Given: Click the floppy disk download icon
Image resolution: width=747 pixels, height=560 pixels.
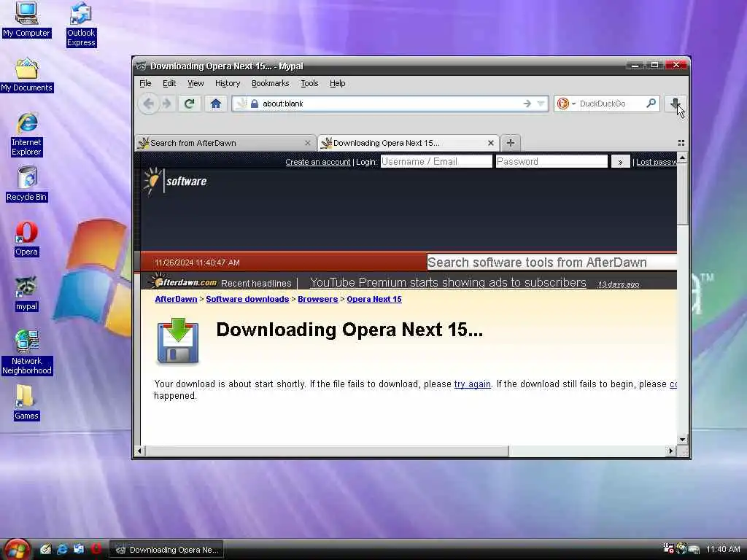Looking at the screenshot, I should pyautogui.click(x=178, y=341).
